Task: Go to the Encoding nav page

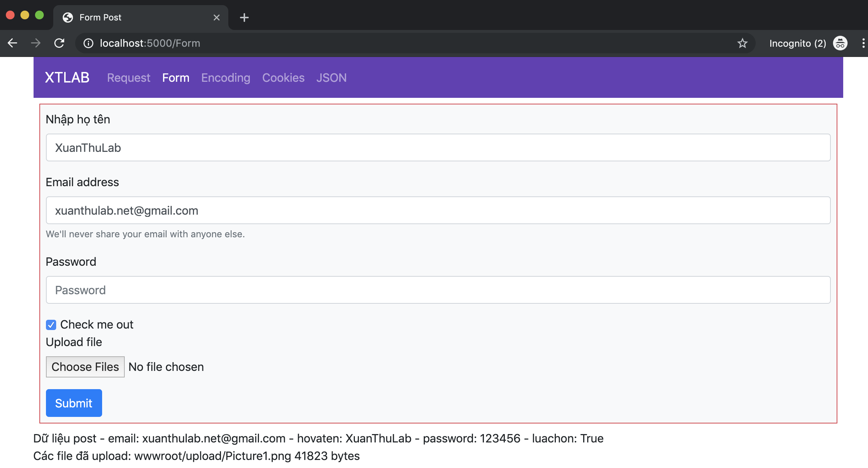Action: 225,78
